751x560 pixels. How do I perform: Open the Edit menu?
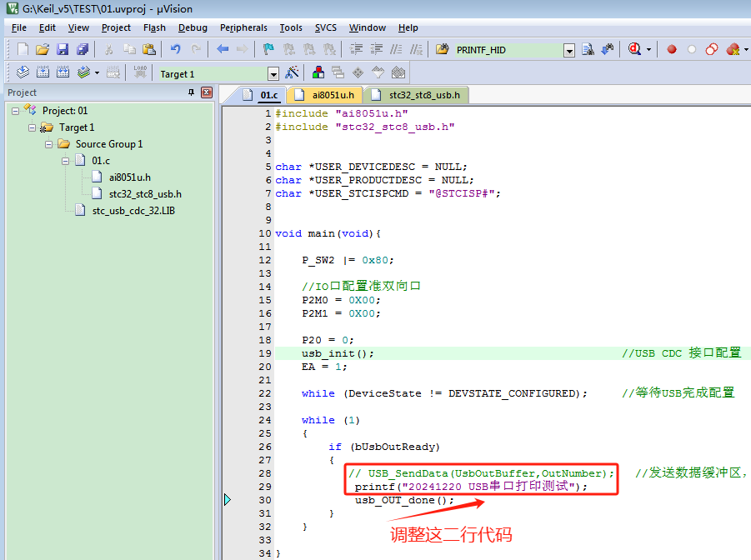point(48,27)
